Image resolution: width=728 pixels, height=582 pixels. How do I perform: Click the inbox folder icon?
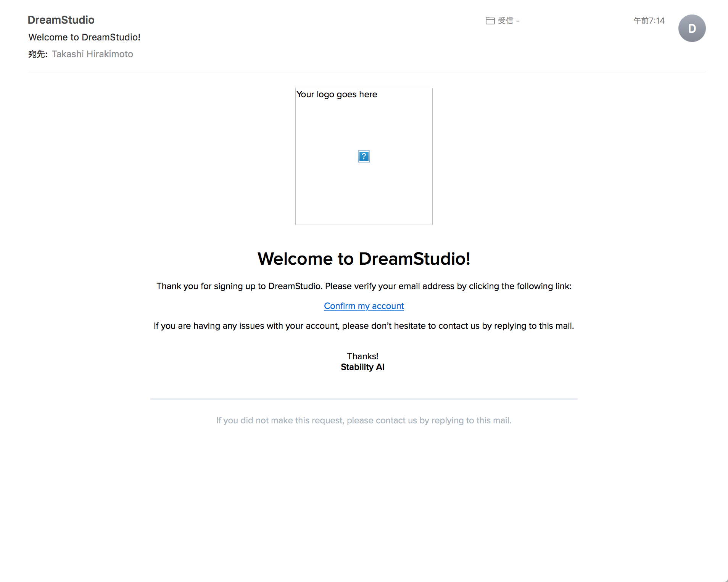click(490, 21)
